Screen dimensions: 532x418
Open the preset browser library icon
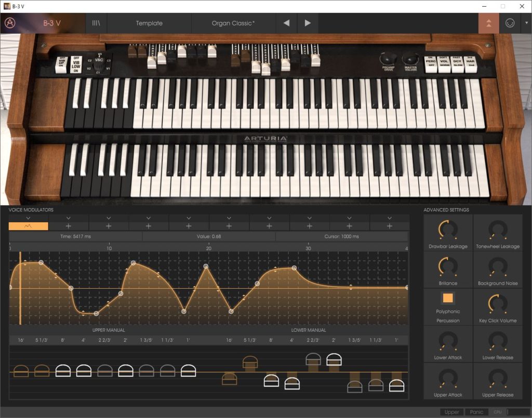click(x=96, y=23)
